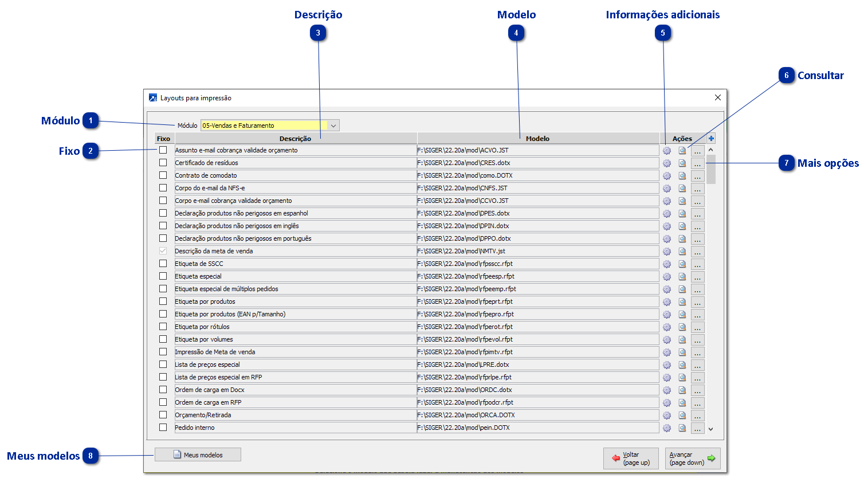Click the ... button for Pedido interno

tap(697, 428)
